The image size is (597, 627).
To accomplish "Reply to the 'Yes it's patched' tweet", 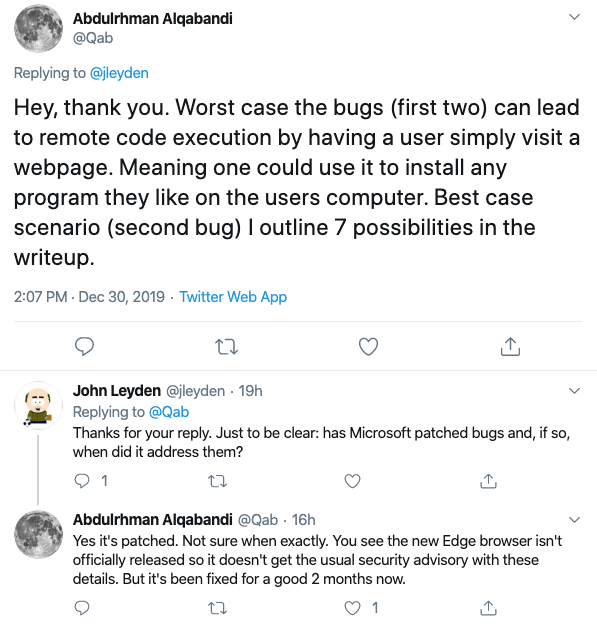I will tap(82, 608).
